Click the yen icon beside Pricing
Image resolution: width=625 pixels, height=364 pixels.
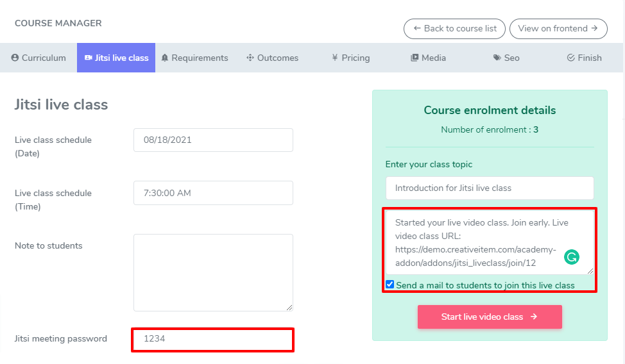(x=335, y=58)
